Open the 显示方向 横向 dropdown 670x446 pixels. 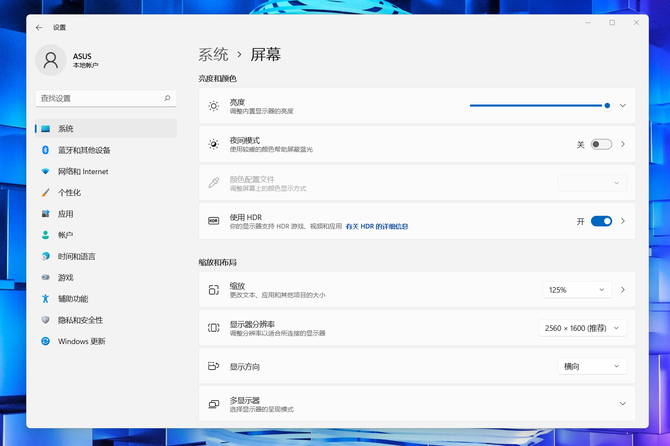pos(592,366)
